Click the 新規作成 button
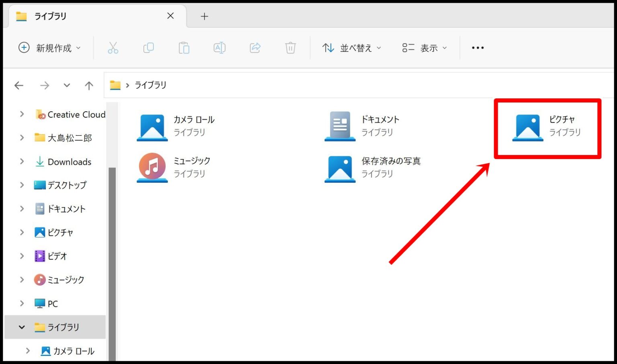This screenshot has height=364, width=617. 48,47
